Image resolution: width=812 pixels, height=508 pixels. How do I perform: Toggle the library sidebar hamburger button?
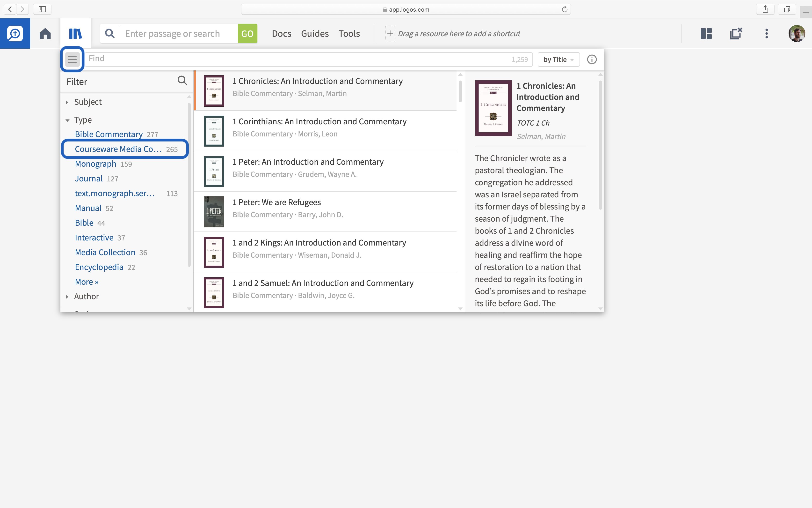point(72,60)
